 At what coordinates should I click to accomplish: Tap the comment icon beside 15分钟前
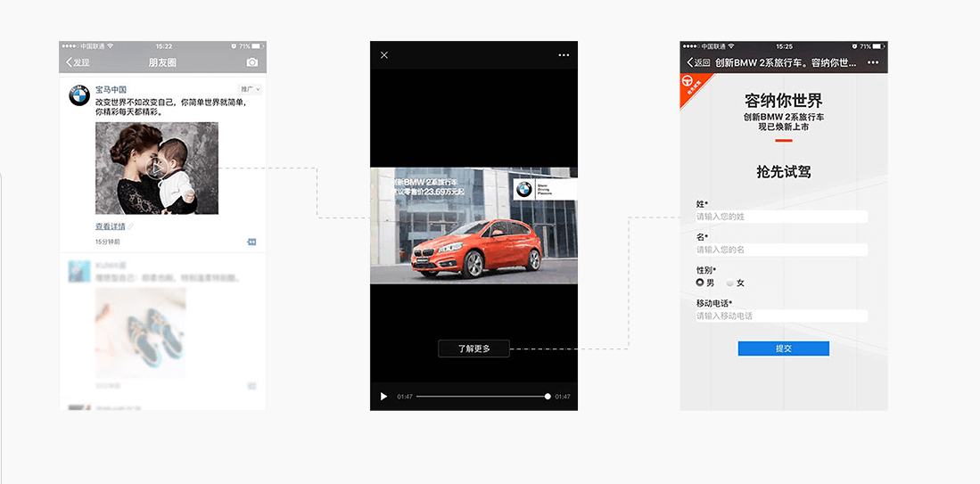click(x=251, y=242)
